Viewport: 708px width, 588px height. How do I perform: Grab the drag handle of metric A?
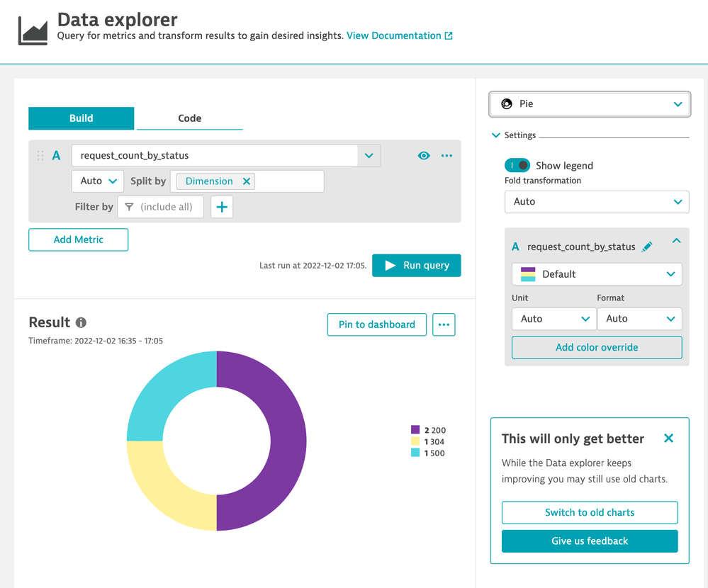point(40,156)
